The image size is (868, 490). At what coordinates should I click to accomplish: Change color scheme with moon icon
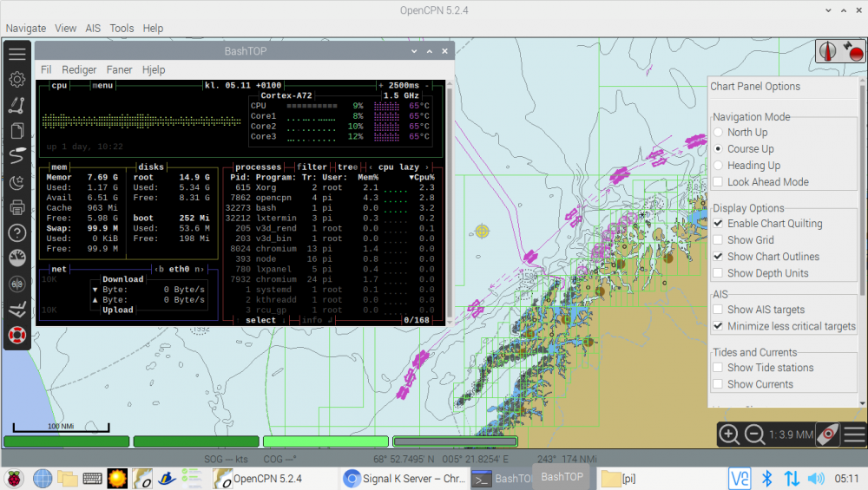click(x=17, y=182)
